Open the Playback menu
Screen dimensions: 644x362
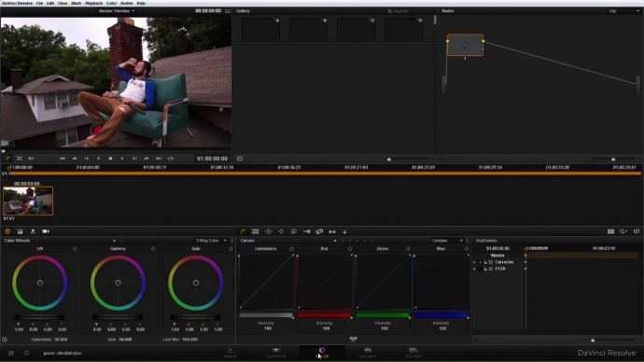point(93,3)
